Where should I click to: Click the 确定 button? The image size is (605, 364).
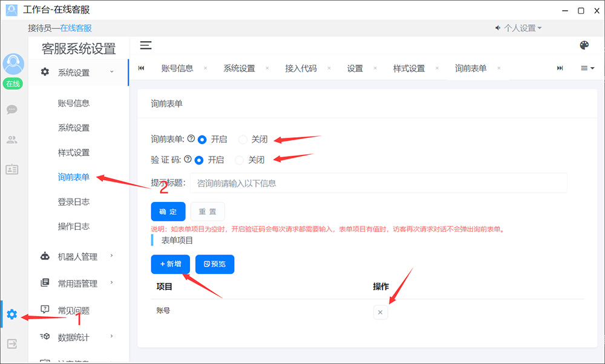tap(168, 212)
